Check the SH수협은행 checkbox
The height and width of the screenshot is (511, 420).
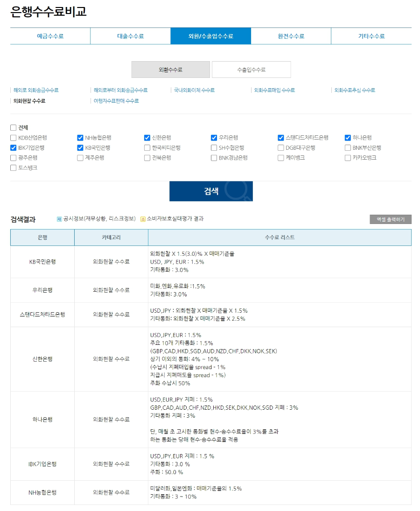214,147
